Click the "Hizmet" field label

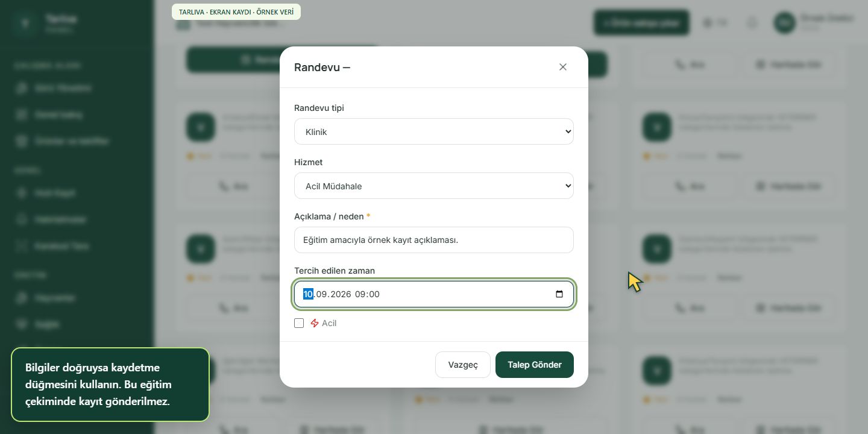(309, 162)
